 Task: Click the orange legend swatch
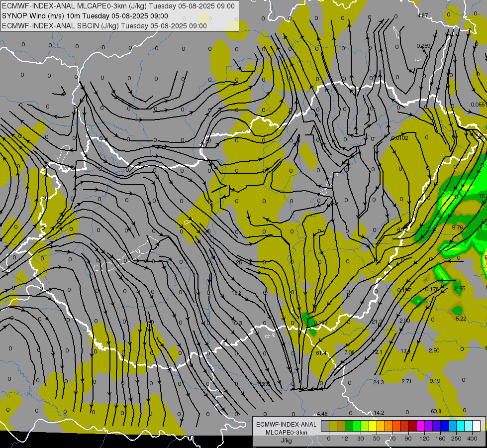(389, 426)
